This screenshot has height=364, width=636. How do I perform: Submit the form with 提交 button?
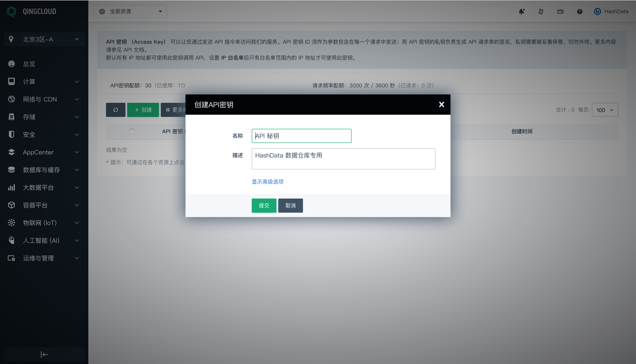(x=264, y=206)
